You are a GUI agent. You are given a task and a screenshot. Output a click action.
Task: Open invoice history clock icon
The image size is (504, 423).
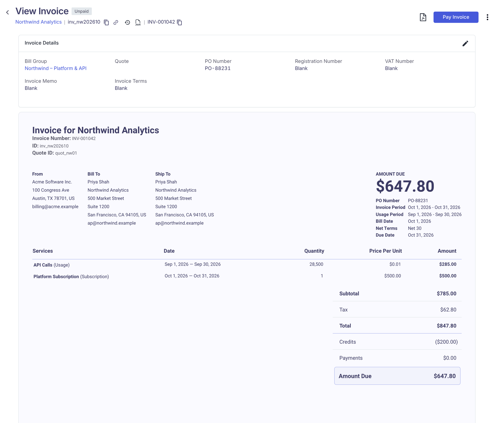click(x=127, y=22)
